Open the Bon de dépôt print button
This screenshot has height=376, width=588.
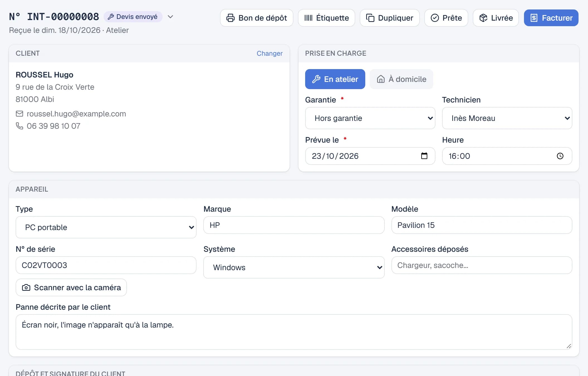(256, 18)
